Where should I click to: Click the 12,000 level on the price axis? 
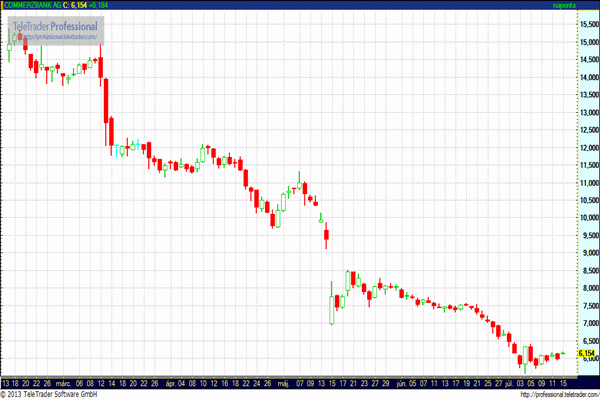587,147
